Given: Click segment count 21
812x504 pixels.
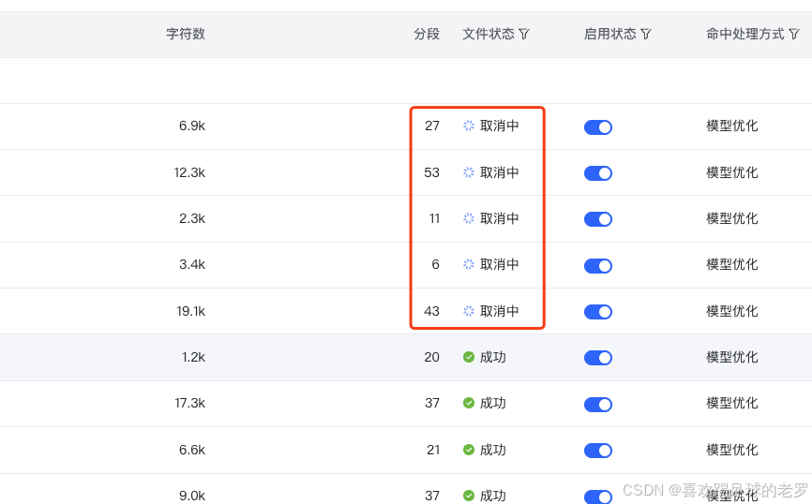Looking at the screenshot, I should (433, 450).
